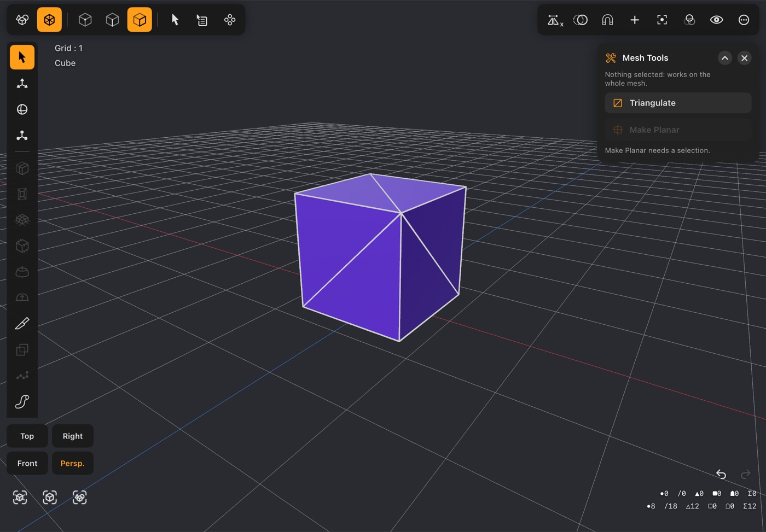The height and width of the screenshot is (532, 766).
Task: Click the "/18" edge count
Action: coord(671,506)
